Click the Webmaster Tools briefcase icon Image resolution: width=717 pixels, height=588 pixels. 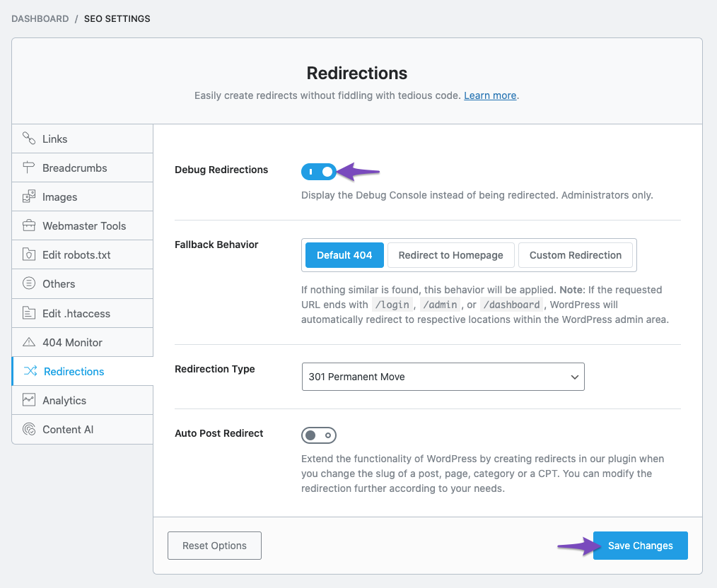[29, 225]
